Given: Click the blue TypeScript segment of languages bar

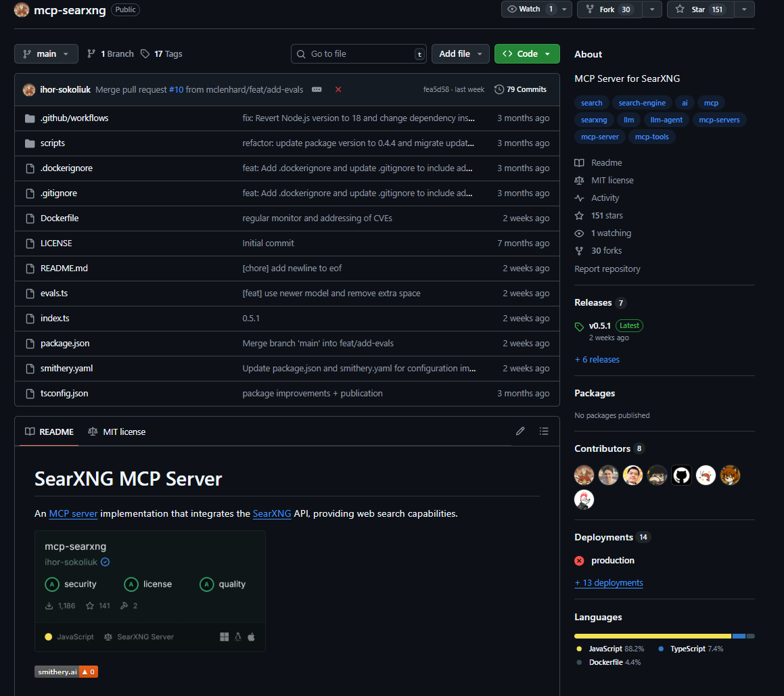Looking at the screenshot, I should [739, 636].
